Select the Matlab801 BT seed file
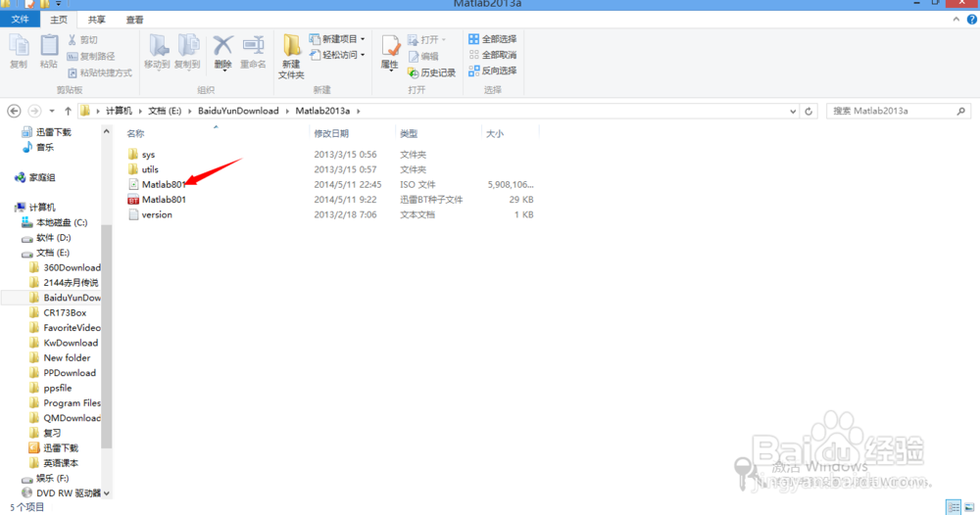 tap(164, 200)
